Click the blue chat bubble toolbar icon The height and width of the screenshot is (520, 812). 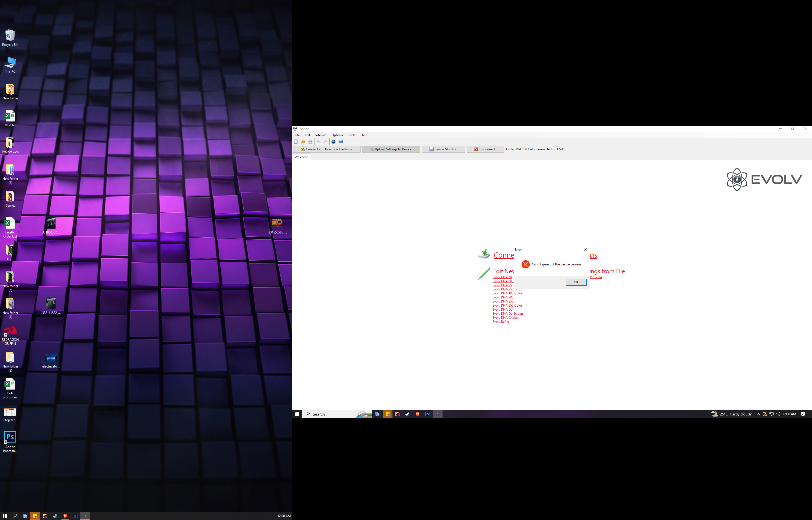[x=341, y=142]
